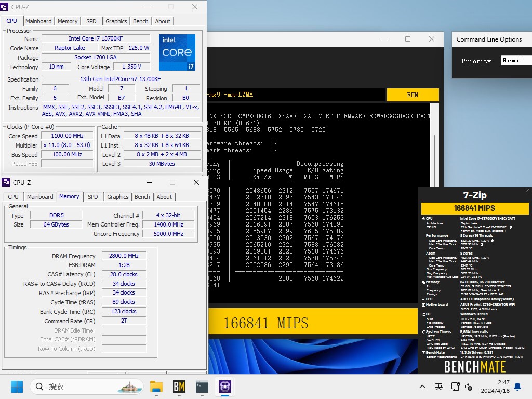Open SPD tab in lower CPU-Z window
This screenshot has width=532, height=399.
point(92,197)
